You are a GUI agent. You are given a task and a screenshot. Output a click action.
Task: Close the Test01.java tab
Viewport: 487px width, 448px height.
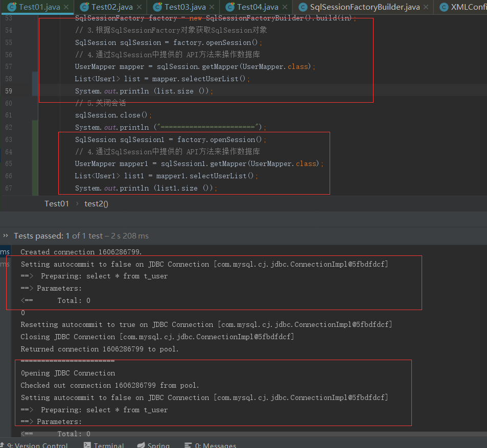(x=66, y=7)
